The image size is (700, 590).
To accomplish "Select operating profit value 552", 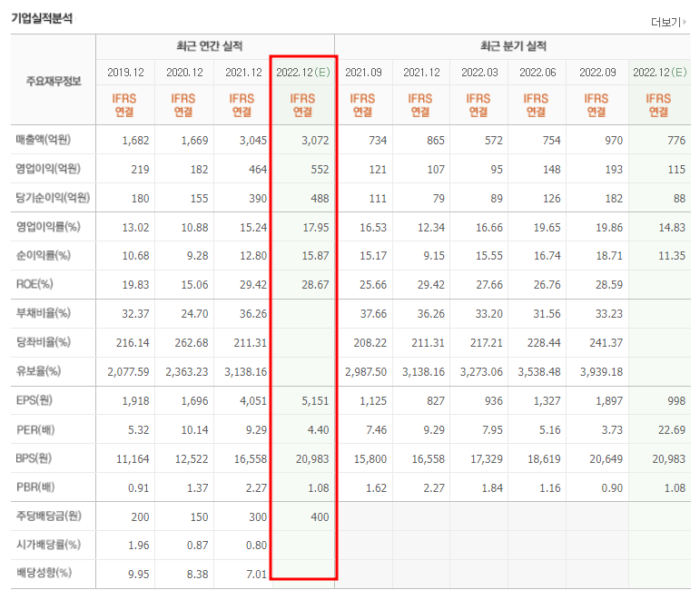I will click(320, 169).
